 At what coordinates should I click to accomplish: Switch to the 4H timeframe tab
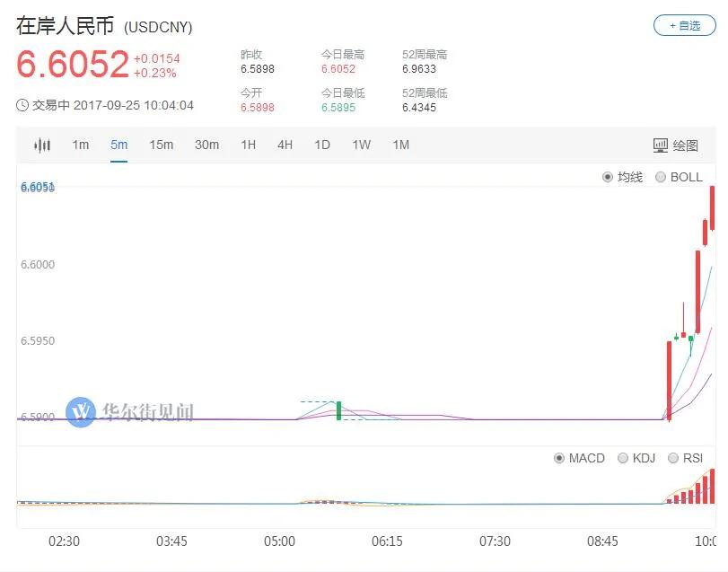[285, 145]
